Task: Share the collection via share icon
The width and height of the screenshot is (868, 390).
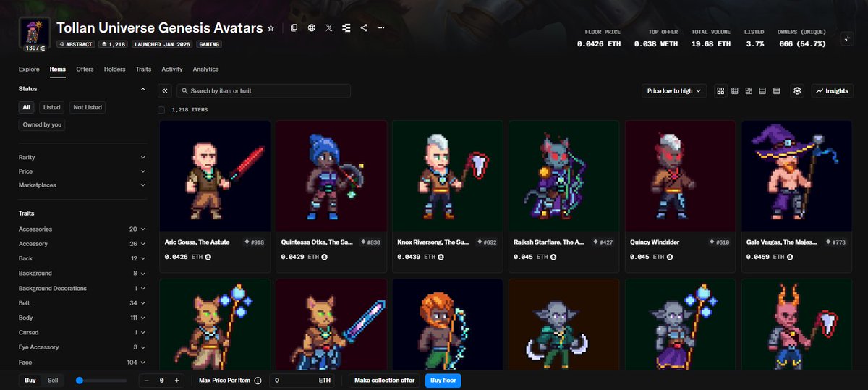Action: 363,28
